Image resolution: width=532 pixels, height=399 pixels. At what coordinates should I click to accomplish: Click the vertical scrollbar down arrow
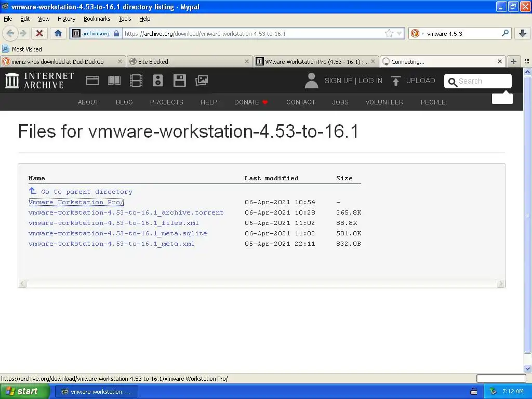pos(527,368)
